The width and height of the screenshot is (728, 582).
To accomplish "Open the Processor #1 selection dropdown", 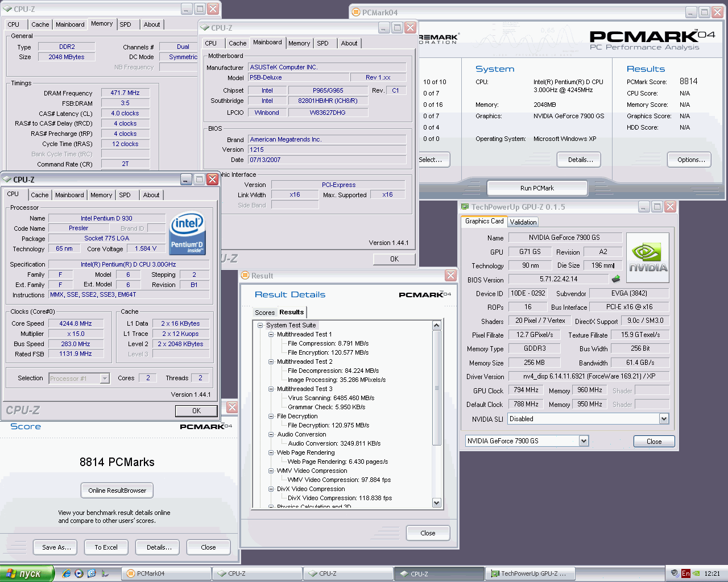I will coord(105,379).
